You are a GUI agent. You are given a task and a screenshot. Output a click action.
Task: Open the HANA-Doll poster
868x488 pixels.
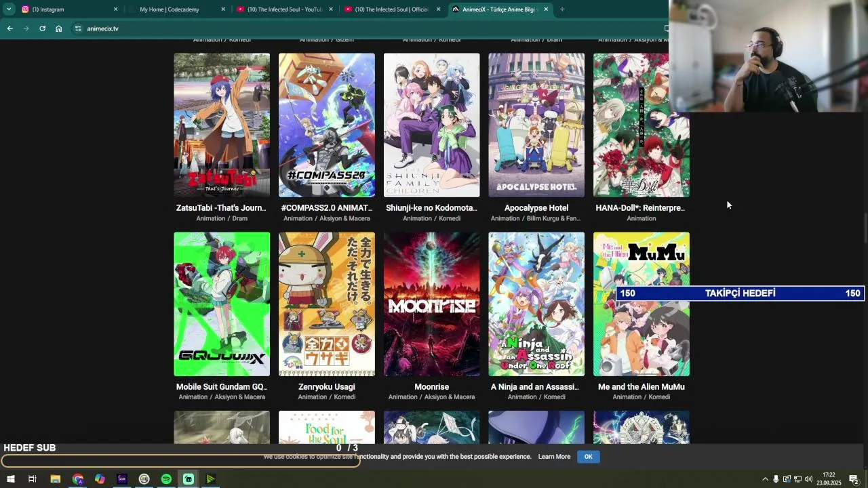coord(642,125)
